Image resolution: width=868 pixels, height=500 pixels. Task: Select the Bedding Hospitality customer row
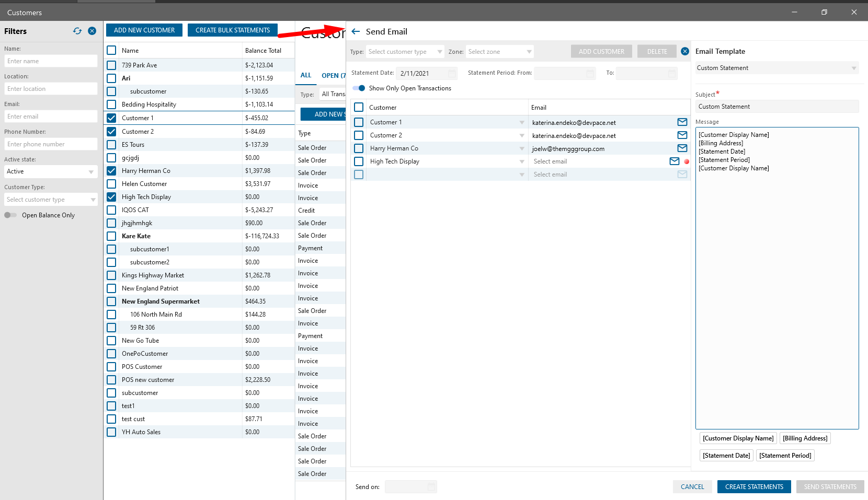pyautogui.click(x=199, y=104)
